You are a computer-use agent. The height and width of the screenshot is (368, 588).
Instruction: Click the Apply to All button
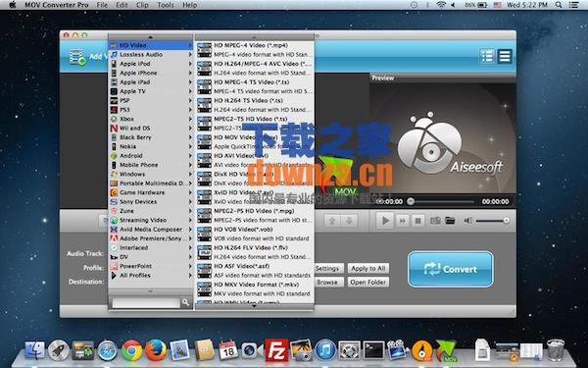tap(368, 268)
